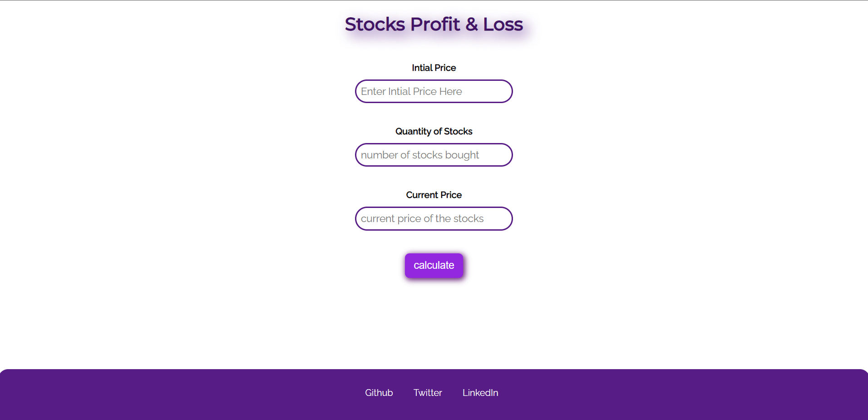Open the LinkedIn link in the footer

(480, 392)
